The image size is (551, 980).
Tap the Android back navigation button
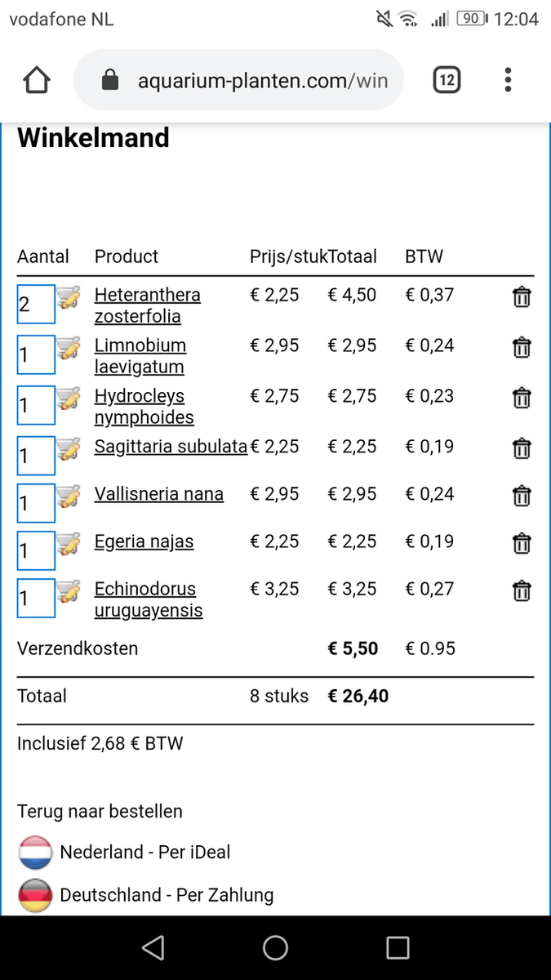[x=153, y=947]
